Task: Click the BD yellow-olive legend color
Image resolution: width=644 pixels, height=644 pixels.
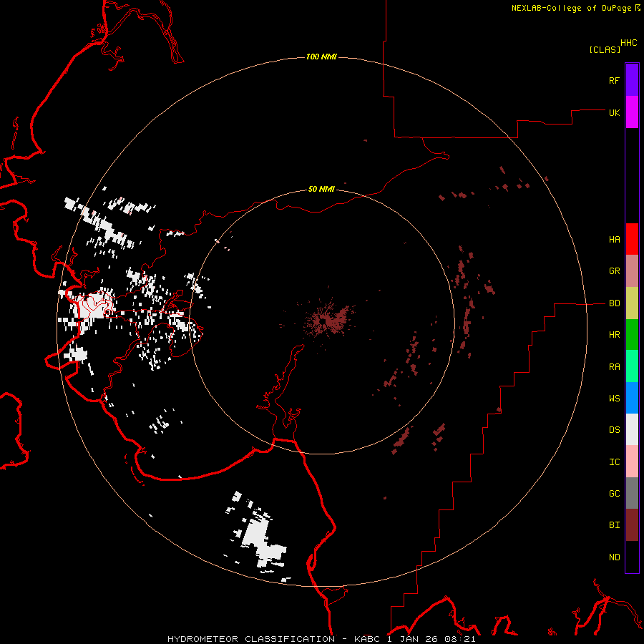Action: pos(632,303)
